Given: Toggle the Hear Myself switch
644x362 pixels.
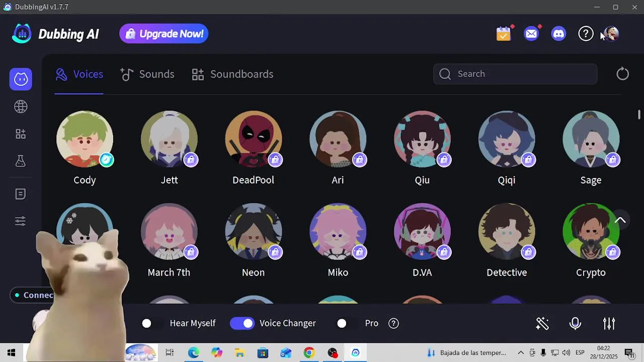Looking at the screenshot, I should pyautogui.click(x=151, y=323).
